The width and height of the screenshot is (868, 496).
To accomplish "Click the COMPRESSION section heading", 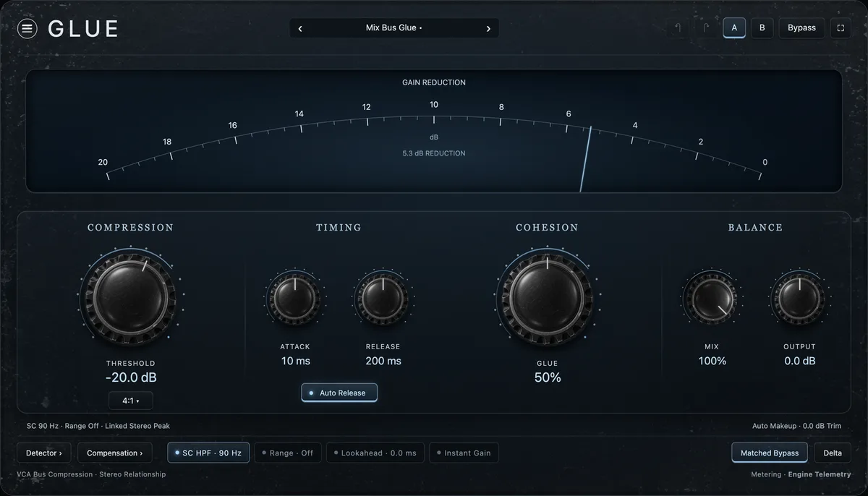I will point(131,227).
